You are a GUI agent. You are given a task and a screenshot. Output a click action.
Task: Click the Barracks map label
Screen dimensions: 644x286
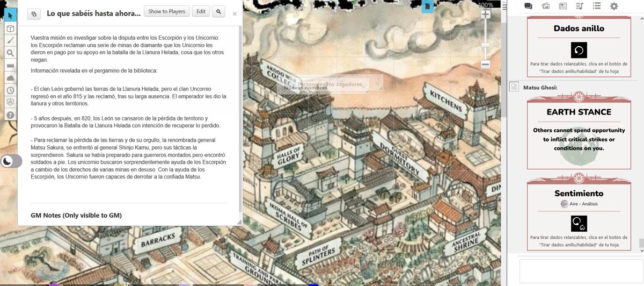[x=158, y=240]
